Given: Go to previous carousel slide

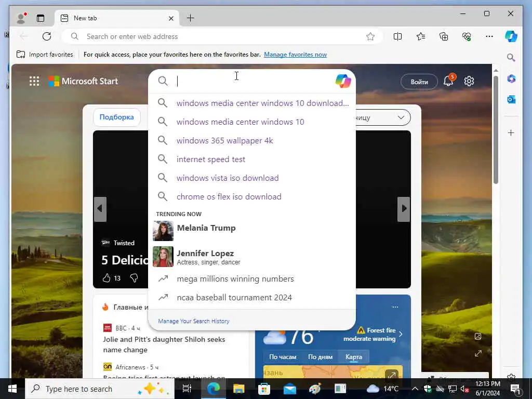Looking at the screenshot, I should tap(100, 209).
